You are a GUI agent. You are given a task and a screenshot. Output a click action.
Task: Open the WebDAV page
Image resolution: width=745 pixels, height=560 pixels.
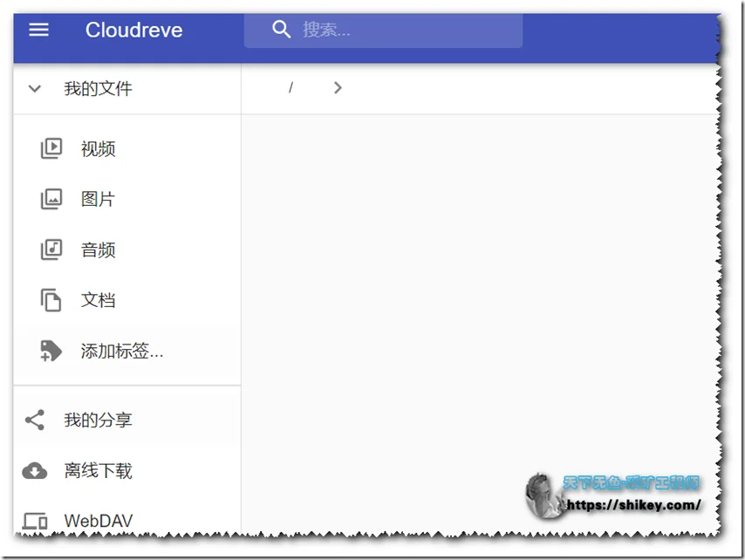click(99, 521)
